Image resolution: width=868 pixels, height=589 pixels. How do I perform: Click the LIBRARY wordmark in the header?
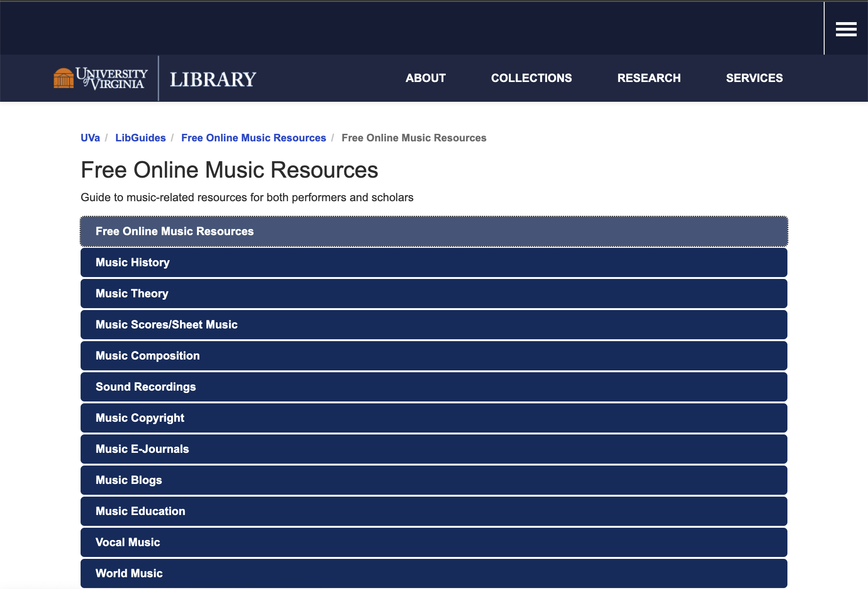point(213,79)
